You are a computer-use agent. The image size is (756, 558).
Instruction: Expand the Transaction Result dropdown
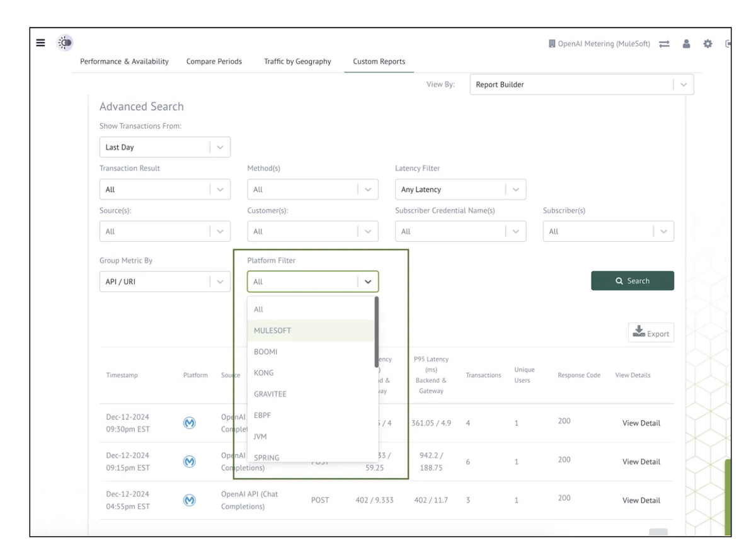pyautogui.click(x=165, y=190)
